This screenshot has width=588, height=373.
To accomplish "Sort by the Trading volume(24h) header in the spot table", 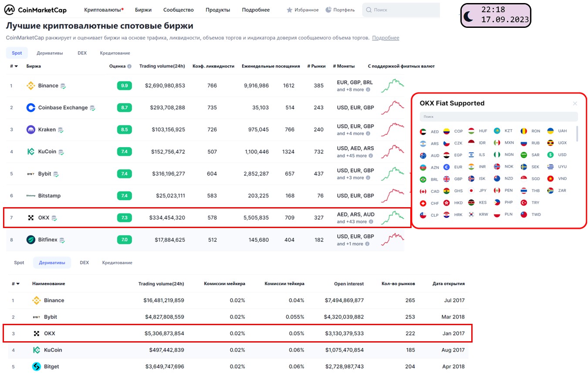I will coord(162,66).
